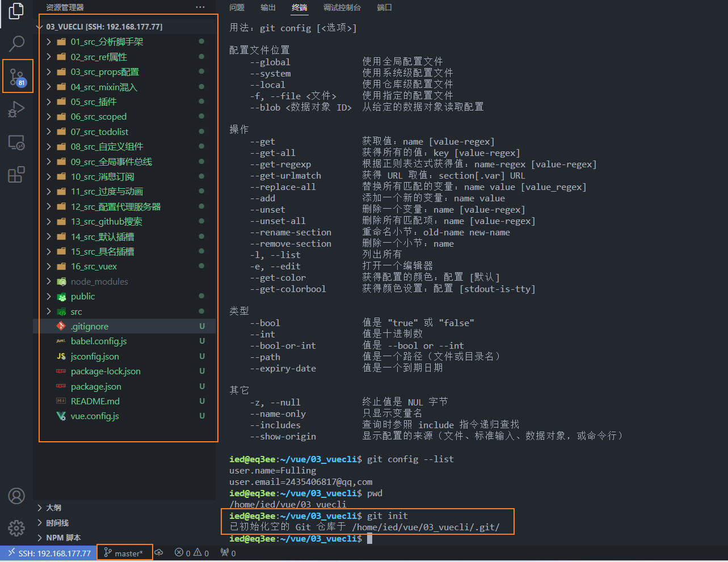Viewport: 728px width, 562px height.
Task: Open folder 11_src_过度与动画
Action: [124, 191]
